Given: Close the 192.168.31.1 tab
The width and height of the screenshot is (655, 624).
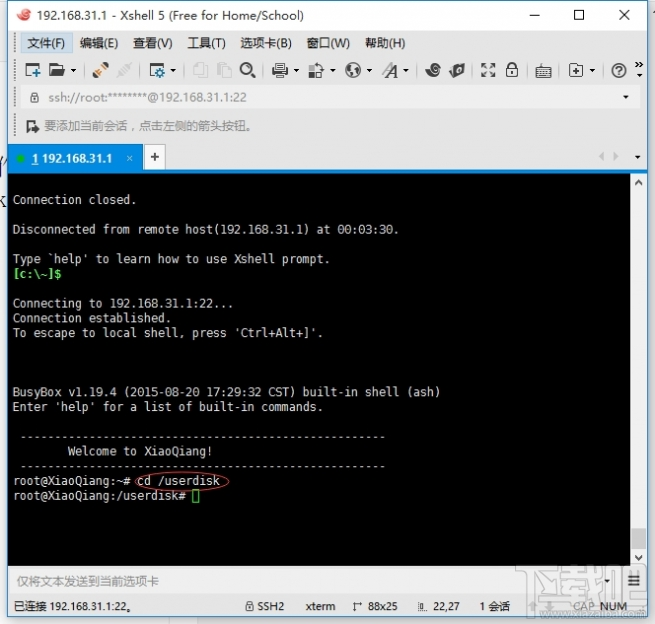Looking at the screenshot, I should click(x=129, y=158).
